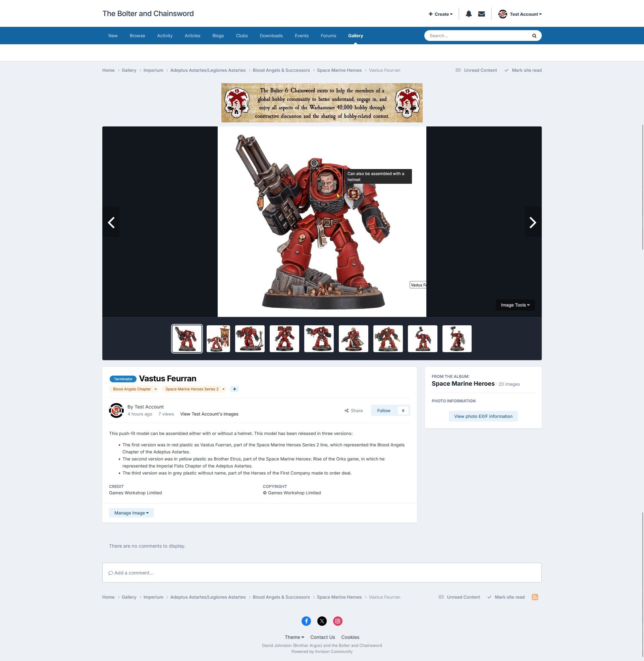The width and height of the screenshot is (644, 661).
Task: Open the notifications bell icon
Action: pyautogui.click(x=469, y=14)
